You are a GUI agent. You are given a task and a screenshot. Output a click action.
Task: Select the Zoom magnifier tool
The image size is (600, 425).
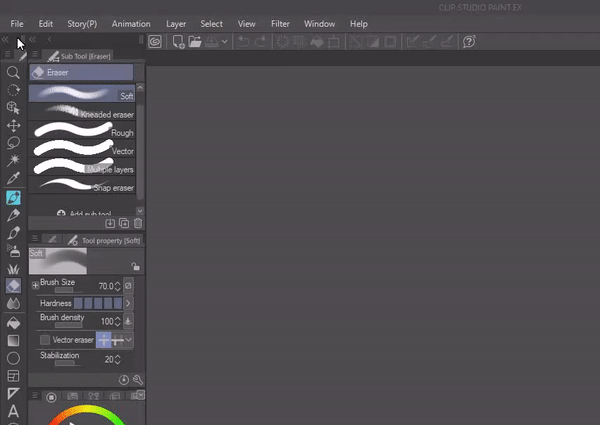click(x=13, y=72)
